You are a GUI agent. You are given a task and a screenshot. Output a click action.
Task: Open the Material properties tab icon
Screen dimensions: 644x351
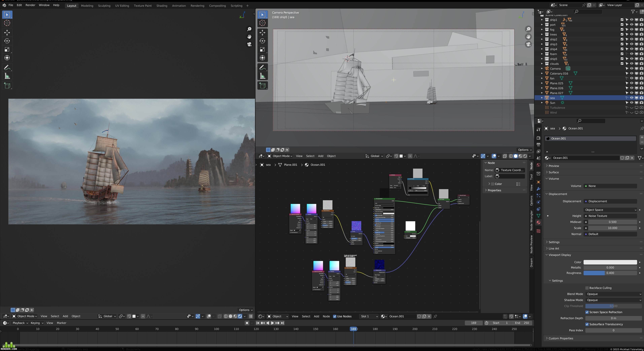tap(538, 222)
